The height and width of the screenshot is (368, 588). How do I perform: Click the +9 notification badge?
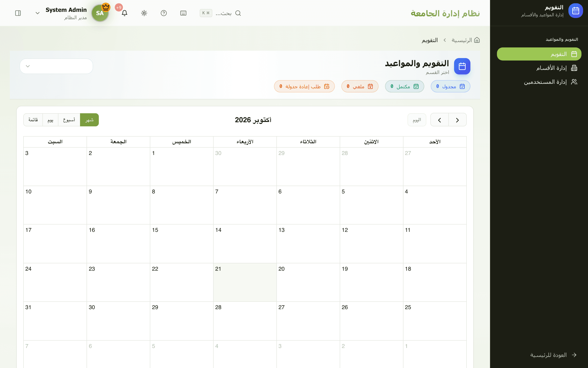pos(119,8)
